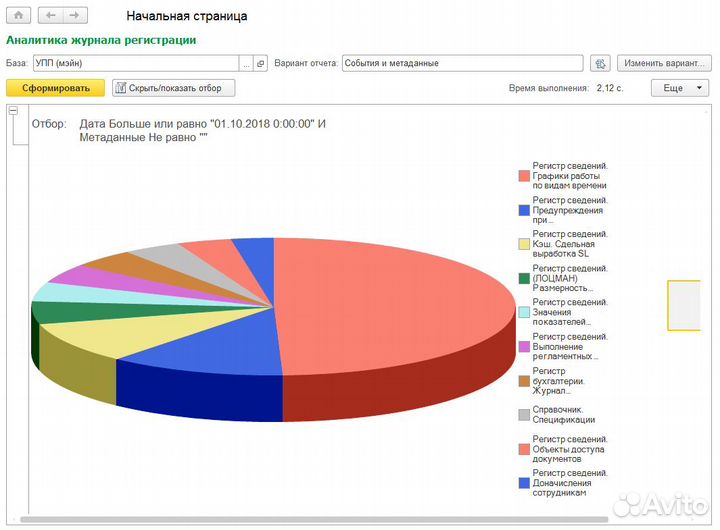The image size is (720, 530).
Task: Click the 'Вариант отчета' field
Action: click(x=462, y=63)
